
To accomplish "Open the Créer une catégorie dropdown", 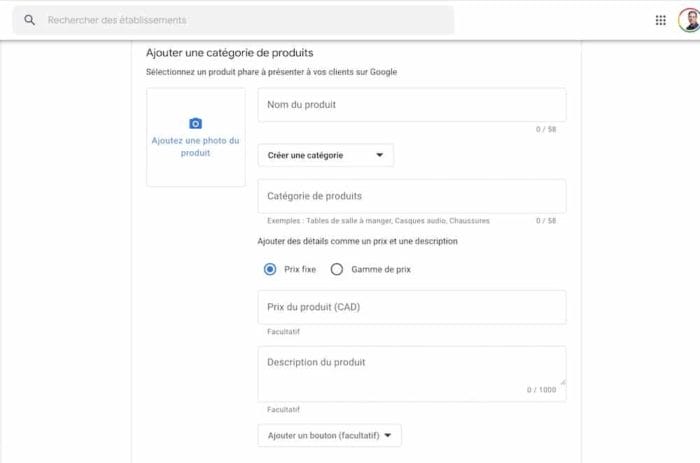I will tap(326, 155).
